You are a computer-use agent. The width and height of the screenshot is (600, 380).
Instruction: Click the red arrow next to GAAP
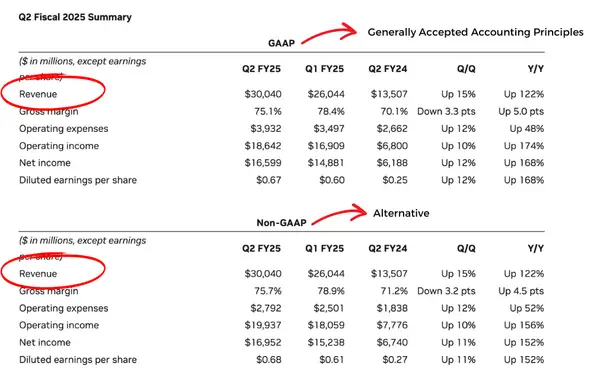coord(329,33)
